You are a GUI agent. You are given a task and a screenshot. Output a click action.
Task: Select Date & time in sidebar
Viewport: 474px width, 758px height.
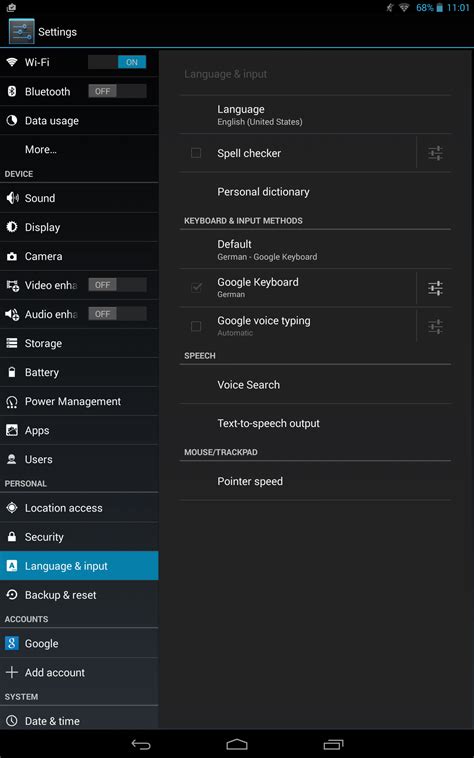pyautogui.click(x=79, y=719)
